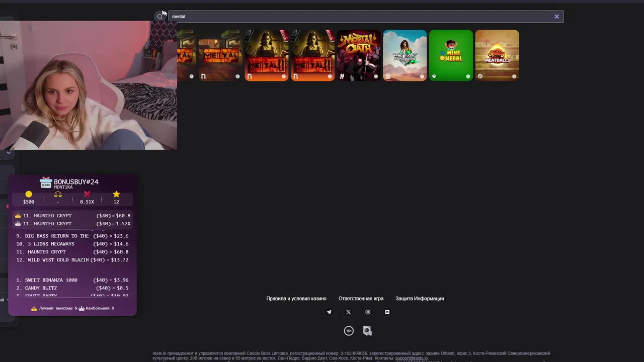Click the Hacksaw provider logo on Mortal Oath
644x362 pixels.
342,76
